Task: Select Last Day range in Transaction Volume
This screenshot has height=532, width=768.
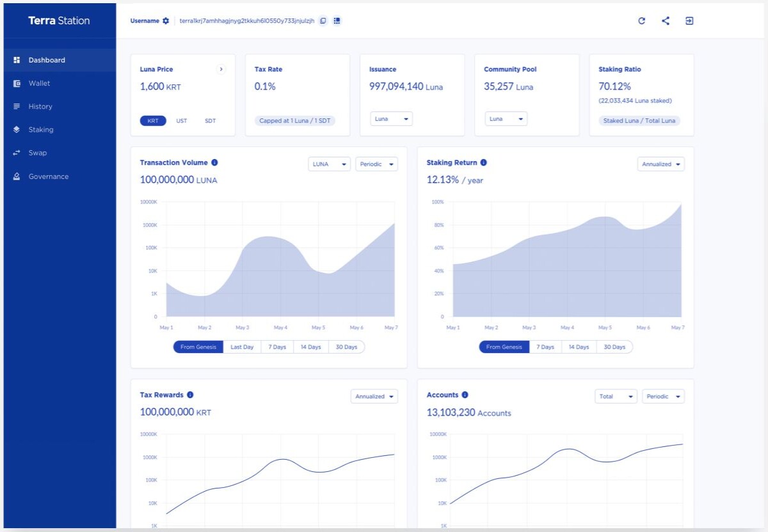Action: (242, 347)
